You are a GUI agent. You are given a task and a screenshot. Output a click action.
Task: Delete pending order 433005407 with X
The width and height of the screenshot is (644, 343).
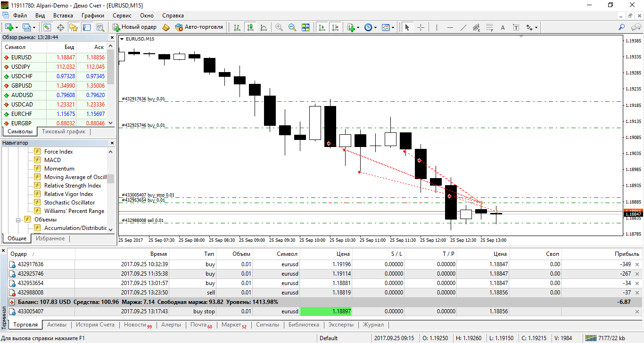click(637, 312)
